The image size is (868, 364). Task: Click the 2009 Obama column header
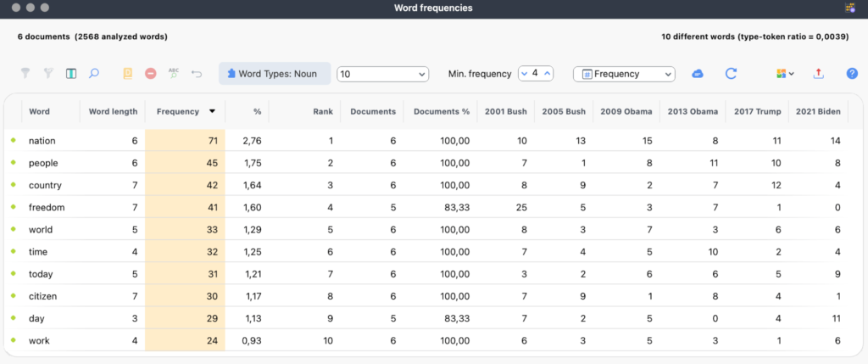(626, 111)
